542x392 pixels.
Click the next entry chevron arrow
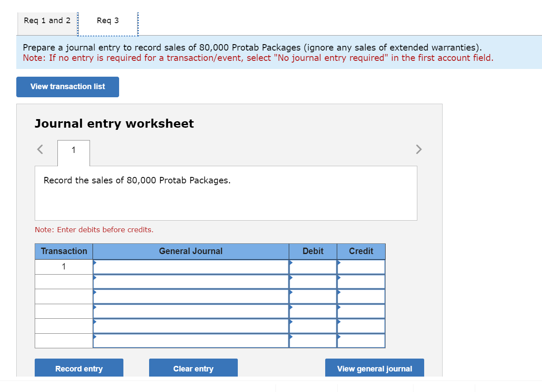[x=419, y=149]
